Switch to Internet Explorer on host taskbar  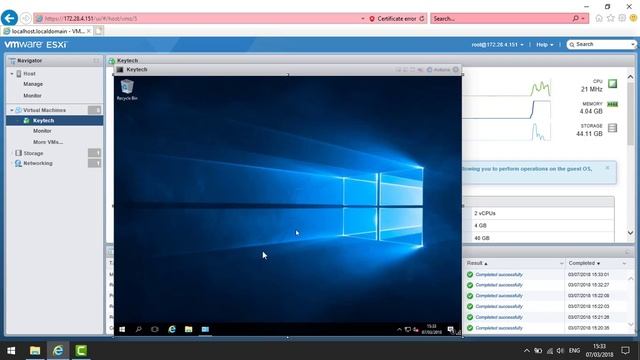(x=58, y=350)
